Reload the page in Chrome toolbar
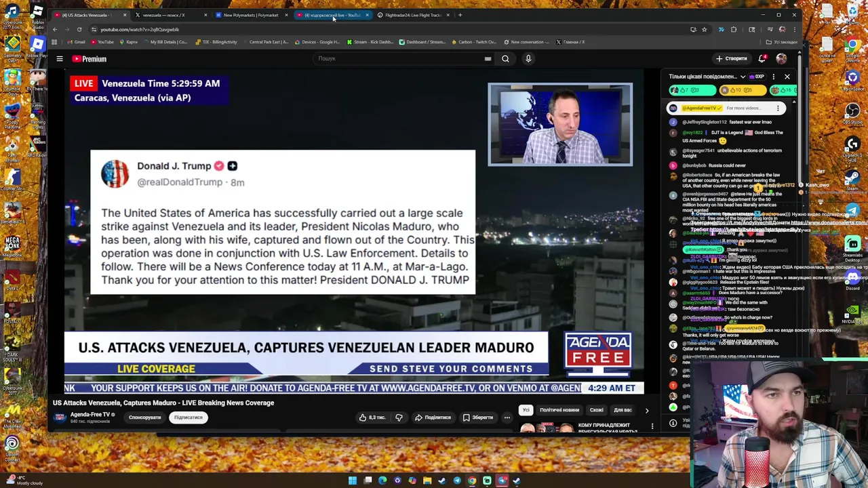This screenshot has height=488, width=868. pyautogui.click(x=79, y=29)
